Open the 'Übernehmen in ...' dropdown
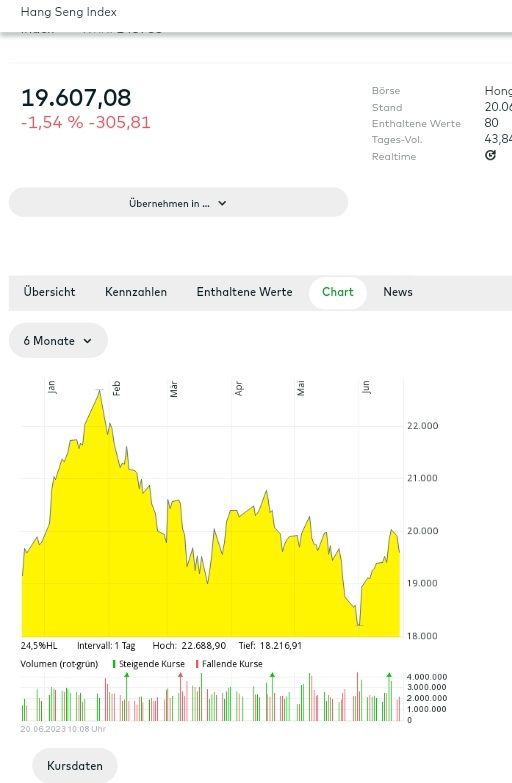Viewport: 512px width, 783px height. click(x=178, y=203)
